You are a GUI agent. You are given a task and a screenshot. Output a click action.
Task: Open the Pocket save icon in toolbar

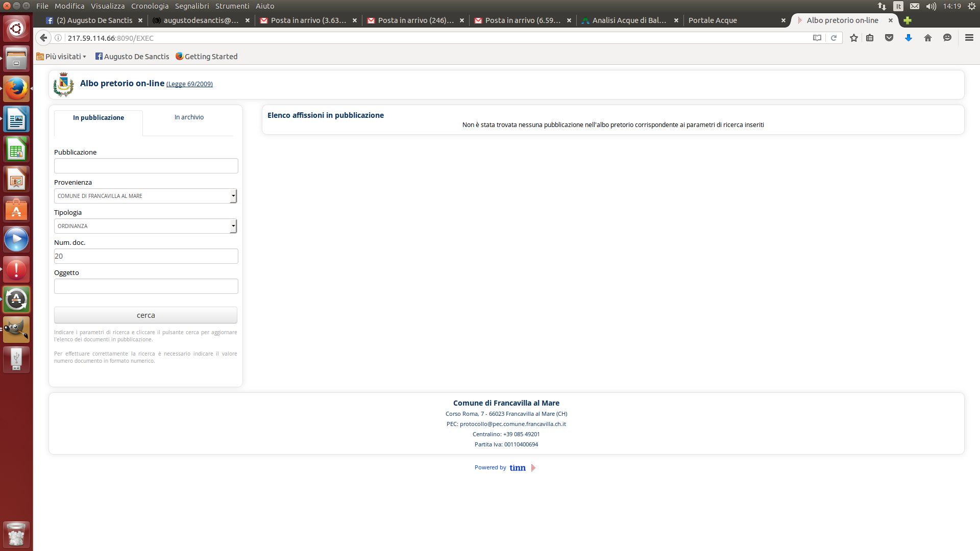point(889,38)
